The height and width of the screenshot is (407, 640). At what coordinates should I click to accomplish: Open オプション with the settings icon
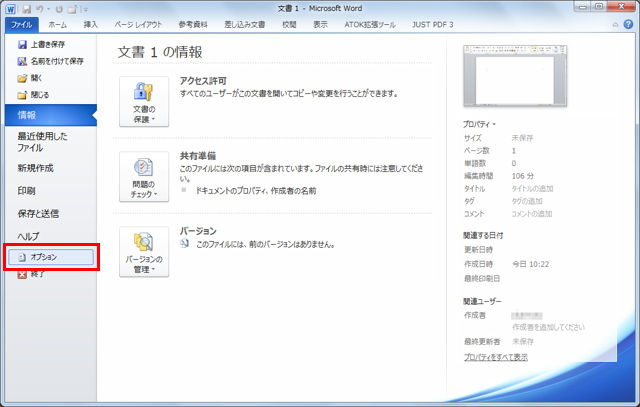[51, 257]
